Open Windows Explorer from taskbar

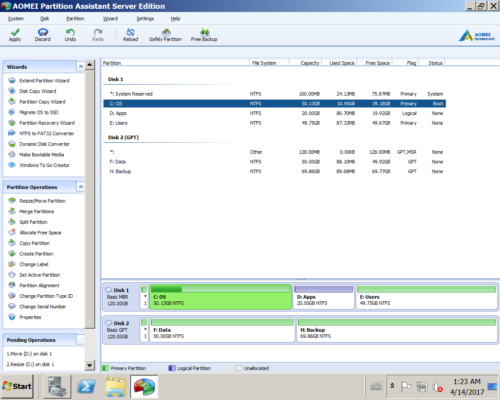coord(115,386)
